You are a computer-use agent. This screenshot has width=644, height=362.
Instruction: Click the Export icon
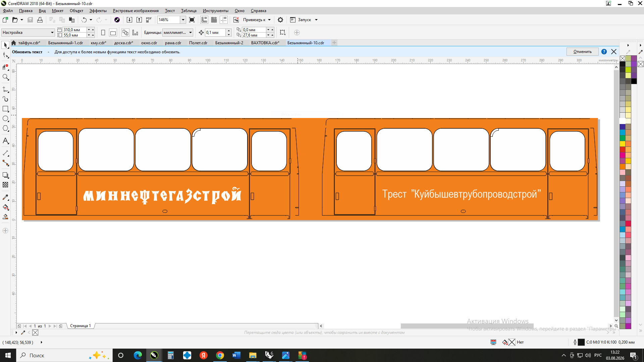pyautogui.click(x=139, y=20)
